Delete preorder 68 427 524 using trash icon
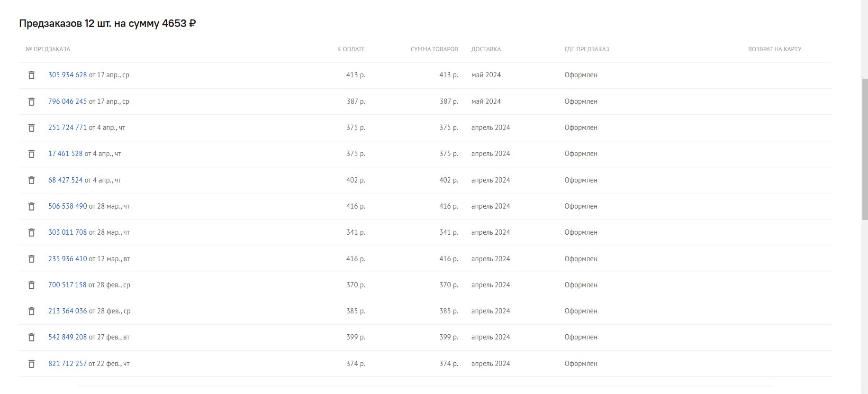The width and height of the screenshot is (868, 394). click(x=31, y=180)
